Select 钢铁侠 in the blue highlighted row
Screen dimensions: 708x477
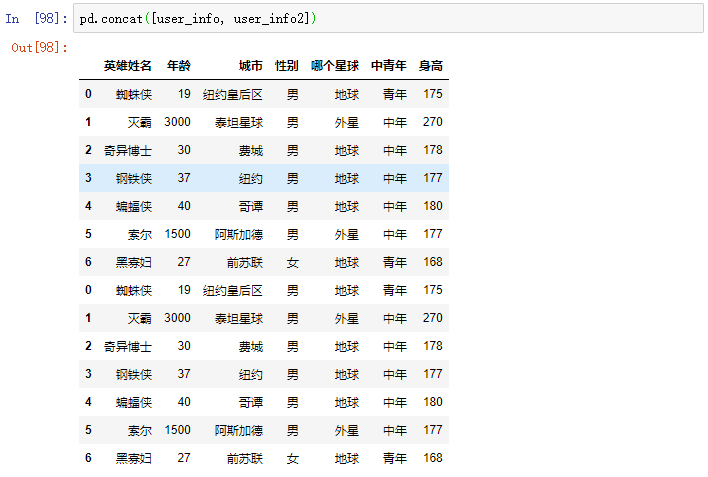pyautogui.click(x=134, y=178)
